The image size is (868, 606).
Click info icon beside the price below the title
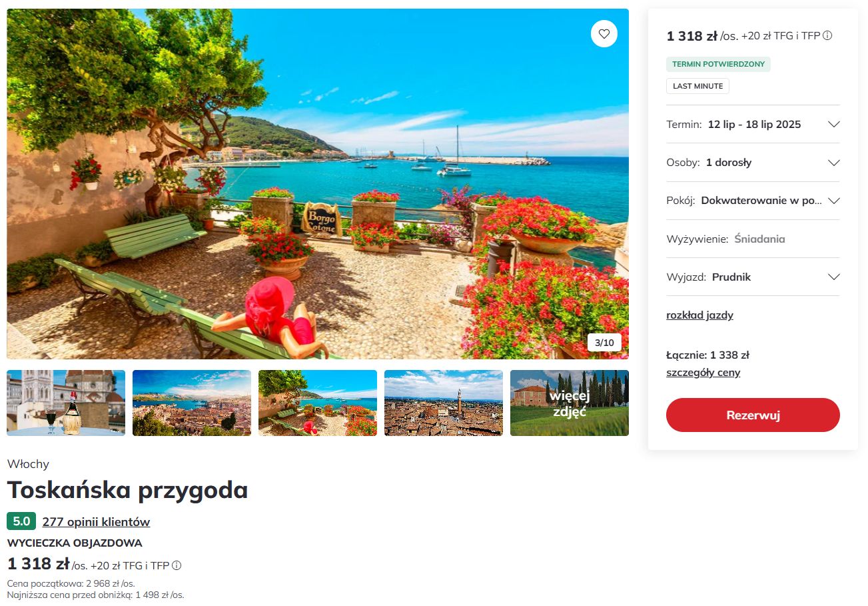click(x=177, y=565)
